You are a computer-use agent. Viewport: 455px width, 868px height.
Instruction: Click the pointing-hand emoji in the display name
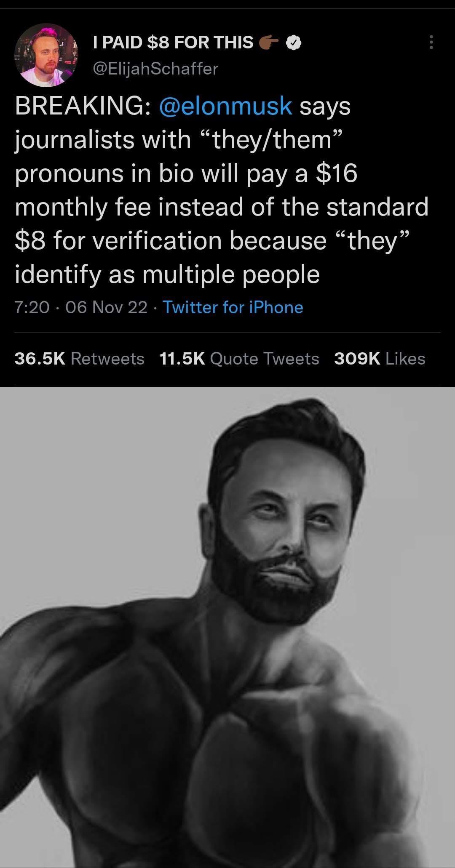click(x=269, y=42)
